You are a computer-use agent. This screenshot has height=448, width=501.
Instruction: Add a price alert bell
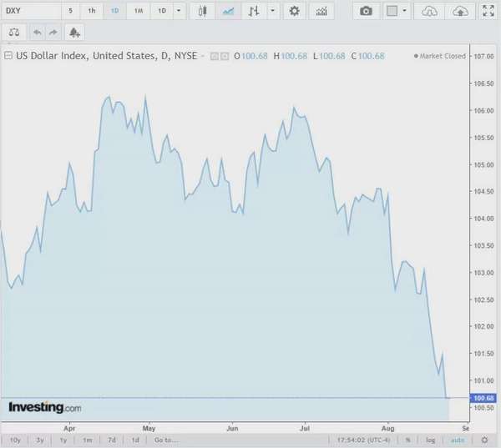pos(74,33)
